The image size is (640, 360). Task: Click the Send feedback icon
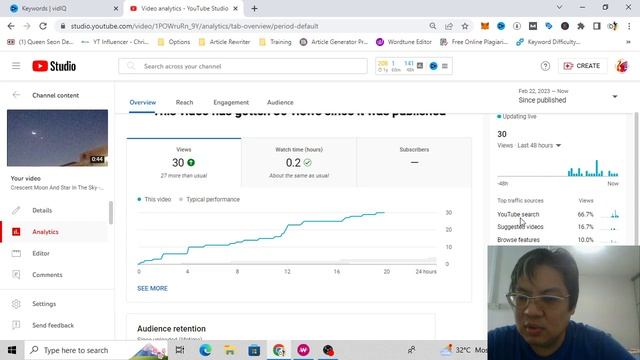16,325
